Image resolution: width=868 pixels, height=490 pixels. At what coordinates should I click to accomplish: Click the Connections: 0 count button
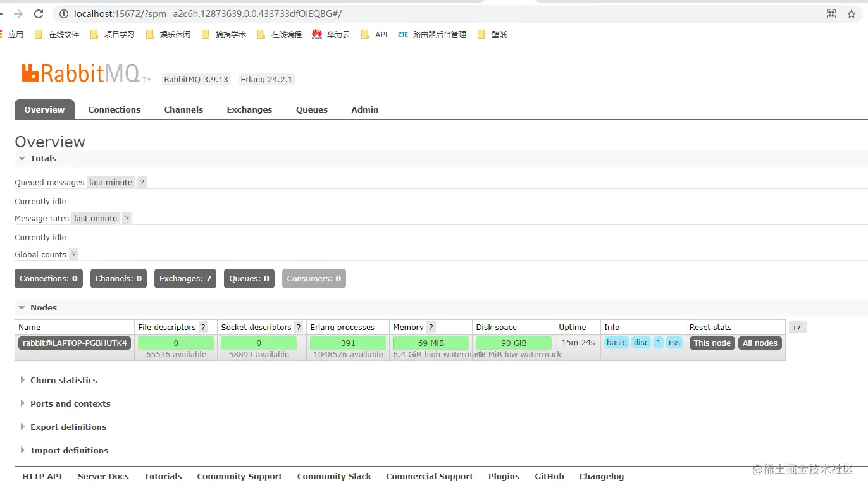[x=49, y=278]
